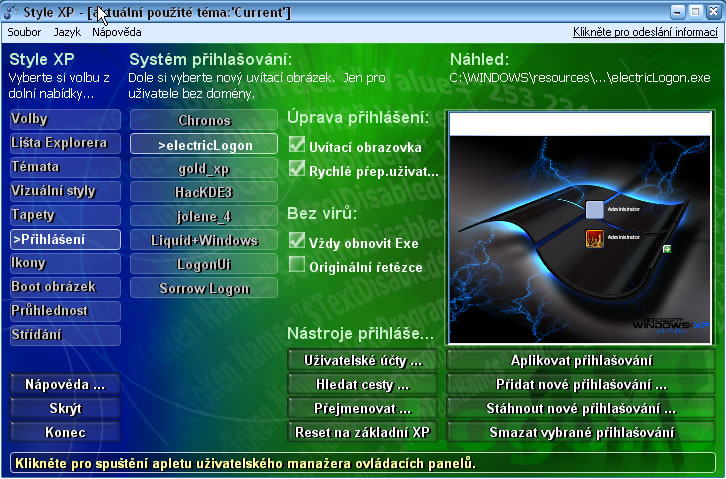Go to Boot obrázek section

click(65, 287)
